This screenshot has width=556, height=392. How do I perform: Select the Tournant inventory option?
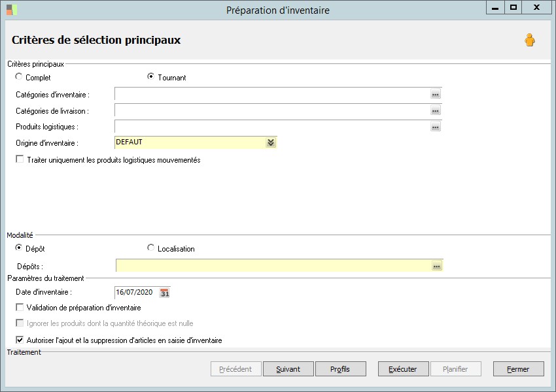pyautogui.click(x=151, y=77)
